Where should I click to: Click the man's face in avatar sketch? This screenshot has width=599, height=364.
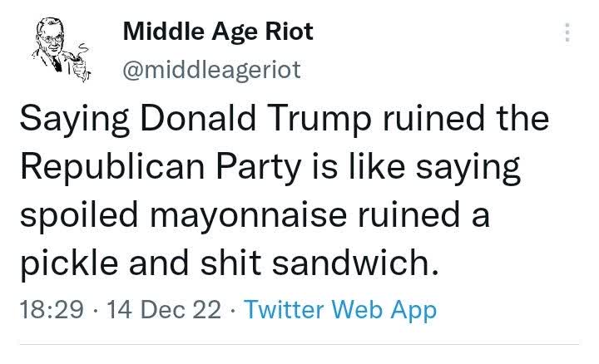(52, 38)
